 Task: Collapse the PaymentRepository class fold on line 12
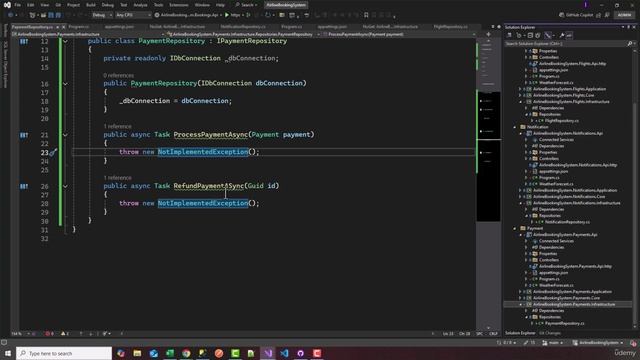click(x=65, y=41)
